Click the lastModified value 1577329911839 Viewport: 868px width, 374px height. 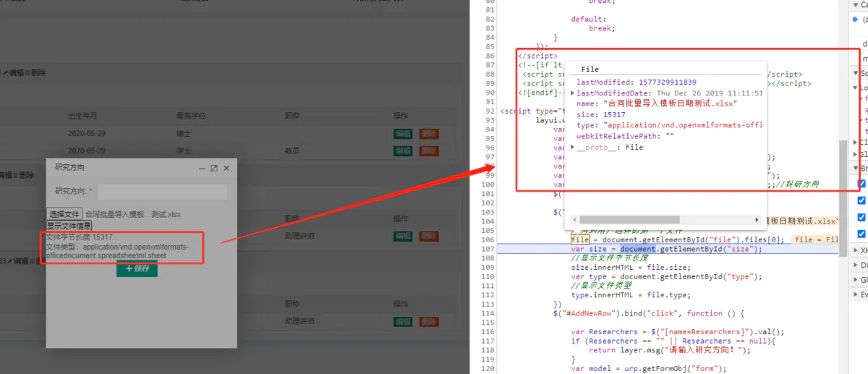coord(668,82)
